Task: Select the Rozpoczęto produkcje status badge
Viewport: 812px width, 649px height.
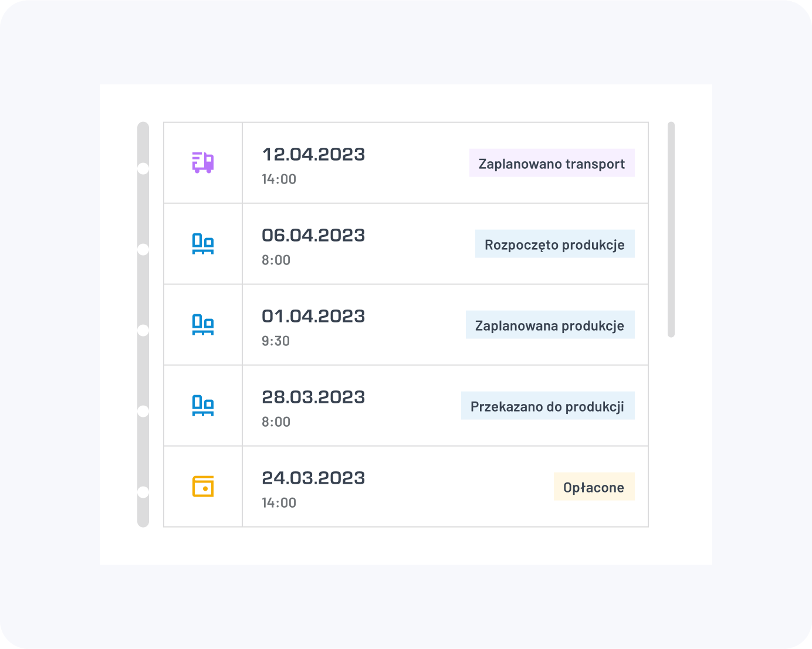Action: coord(554,244)
